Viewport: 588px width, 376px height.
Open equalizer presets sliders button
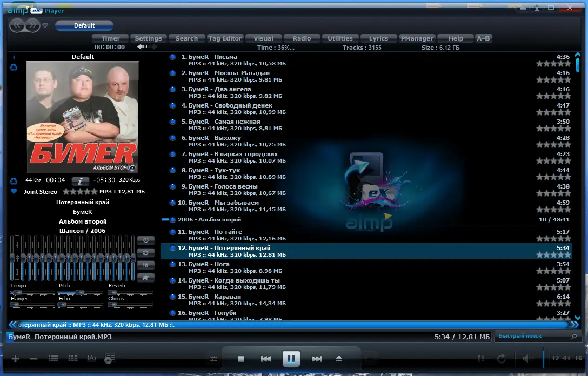145,265
